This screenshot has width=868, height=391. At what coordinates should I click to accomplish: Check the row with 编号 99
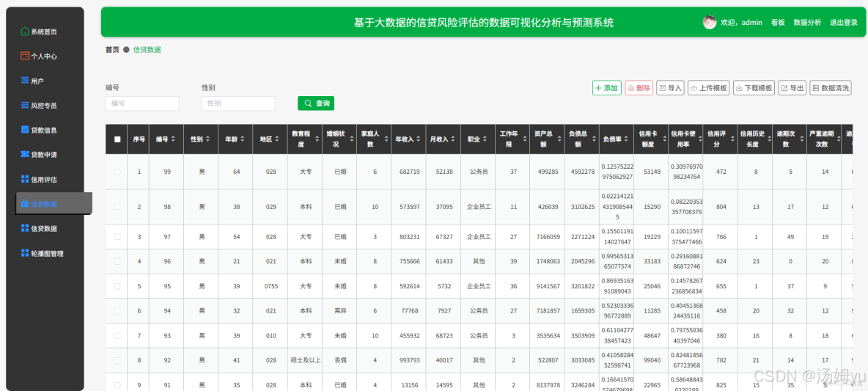117,172
